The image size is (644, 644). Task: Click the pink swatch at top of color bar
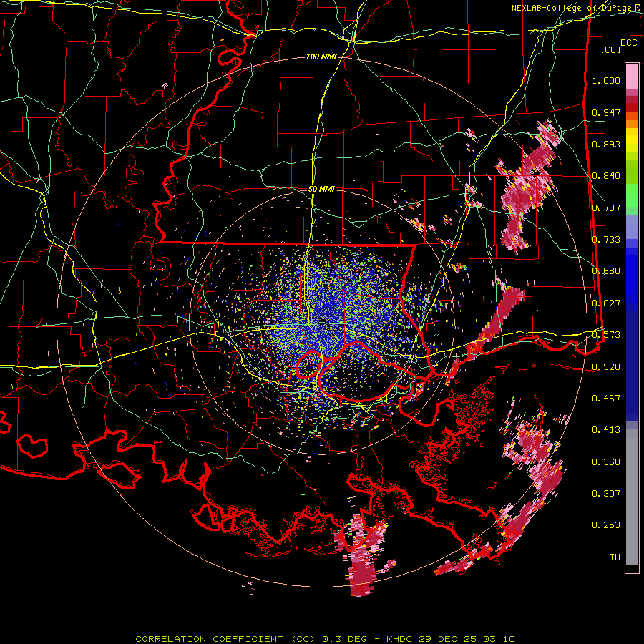pyautogui.click(x=632, y=77)
